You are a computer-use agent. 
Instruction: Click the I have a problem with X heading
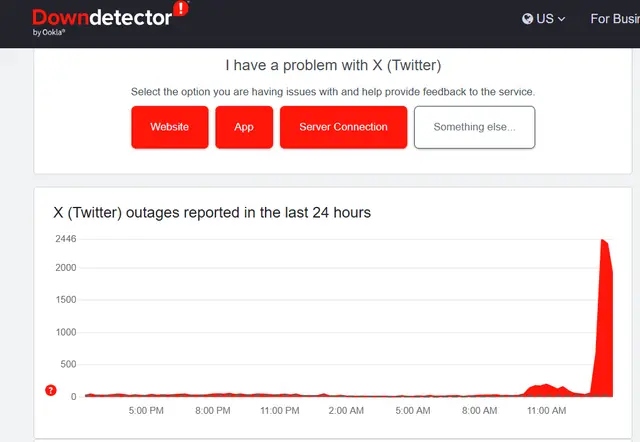333,66
